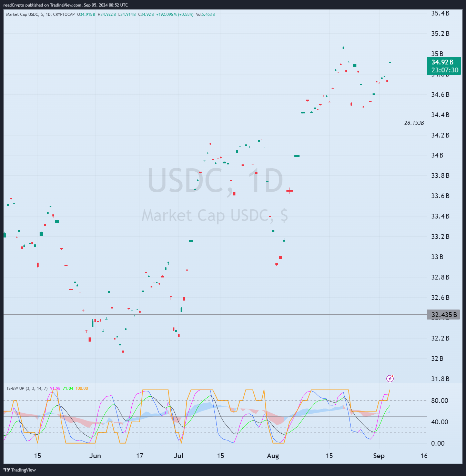Select the TS-BW UP (3, 3, 14, 7) indicator legend
This screenshot has width=466, height=476.
[x=27, y=388]
